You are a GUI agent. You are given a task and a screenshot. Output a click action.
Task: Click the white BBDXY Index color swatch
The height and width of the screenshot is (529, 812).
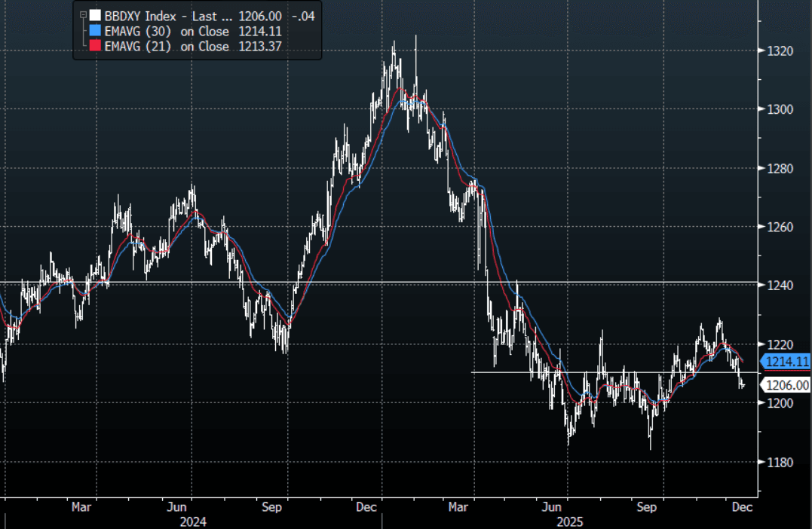[93, 15]
